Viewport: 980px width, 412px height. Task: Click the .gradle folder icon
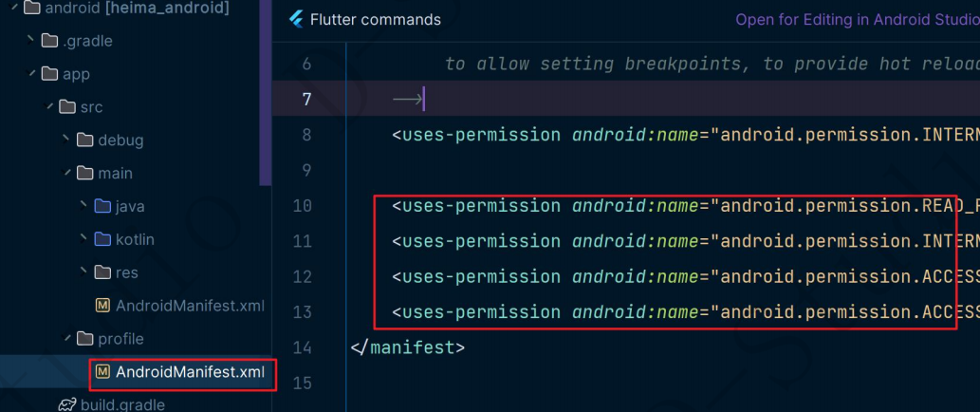click(x=49, y=41)
